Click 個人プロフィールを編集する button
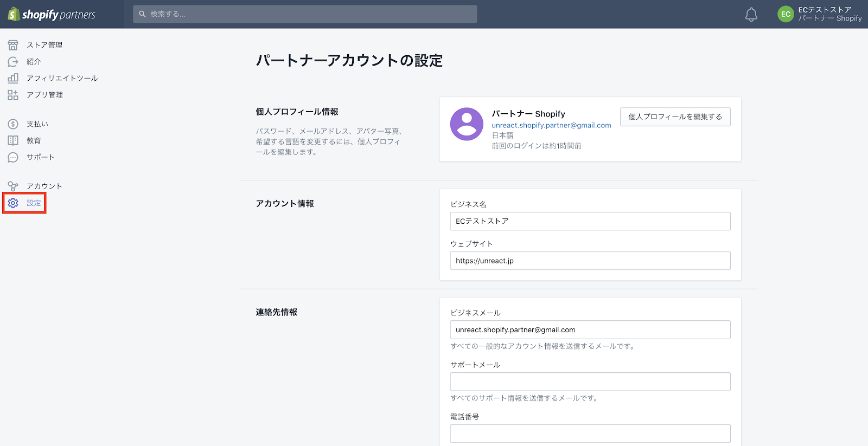Image resolution: width=868 pixels, height=446 pixels. pyautogui.click(x=675, y=117)
